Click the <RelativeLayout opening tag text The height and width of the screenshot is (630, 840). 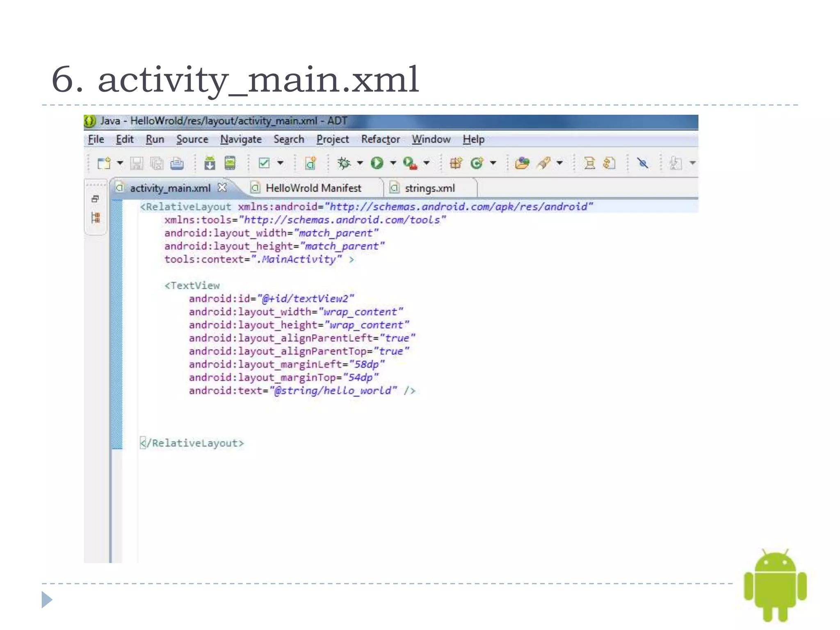[186, 207]
